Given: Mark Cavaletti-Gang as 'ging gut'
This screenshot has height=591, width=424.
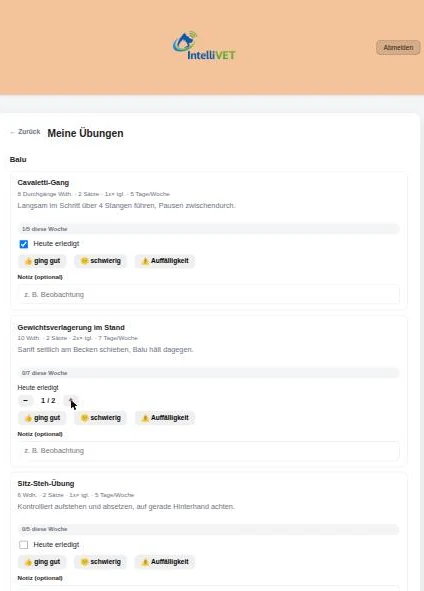Looking at the screenshot, I should click(42, 261).
